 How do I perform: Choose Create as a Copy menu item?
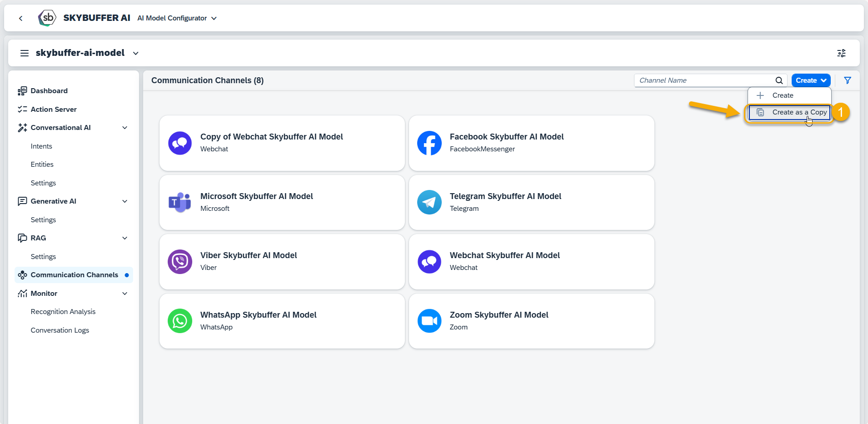coord(789,112)
